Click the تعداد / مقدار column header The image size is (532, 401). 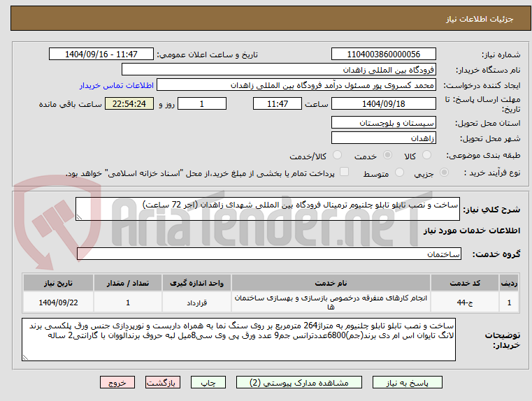pos(128,283)
